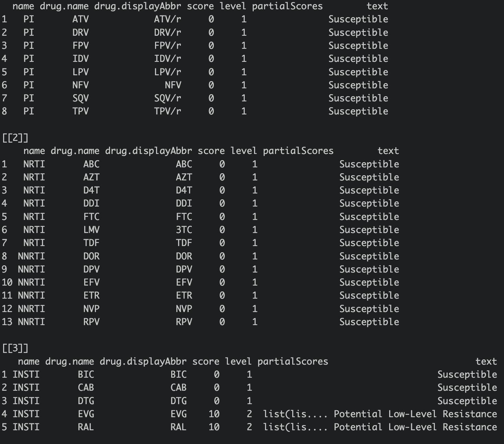The image size is (504, 444).
Task: Click the INSTI class name in DTG row
Action: tap(26, 401)
